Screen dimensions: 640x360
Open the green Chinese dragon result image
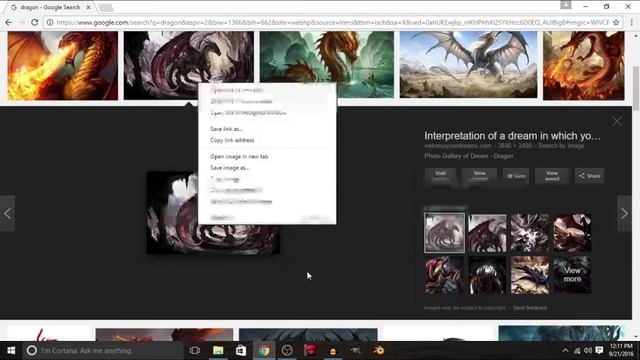[327, 64]
